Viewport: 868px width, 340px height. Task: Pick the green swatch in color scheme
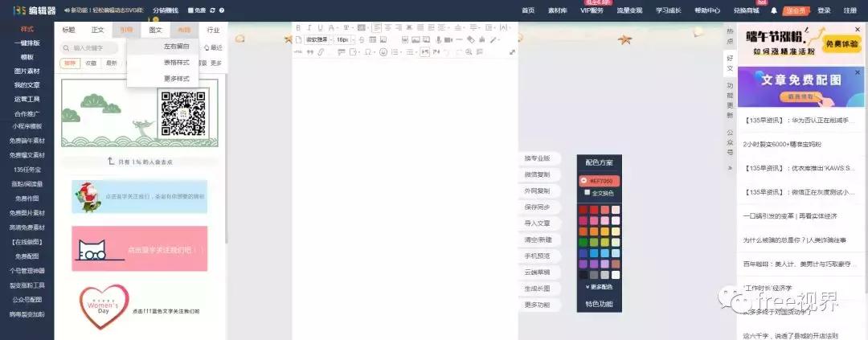(583, 242)
